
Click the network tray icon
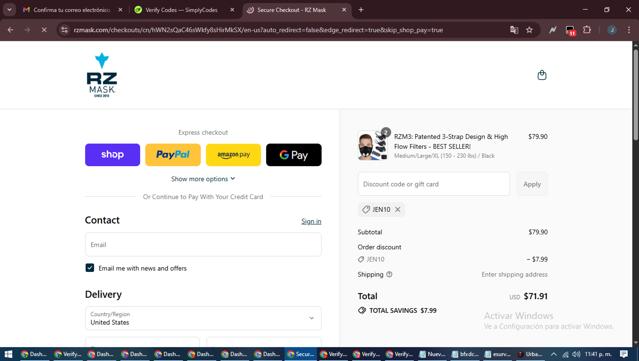point(566,354)
